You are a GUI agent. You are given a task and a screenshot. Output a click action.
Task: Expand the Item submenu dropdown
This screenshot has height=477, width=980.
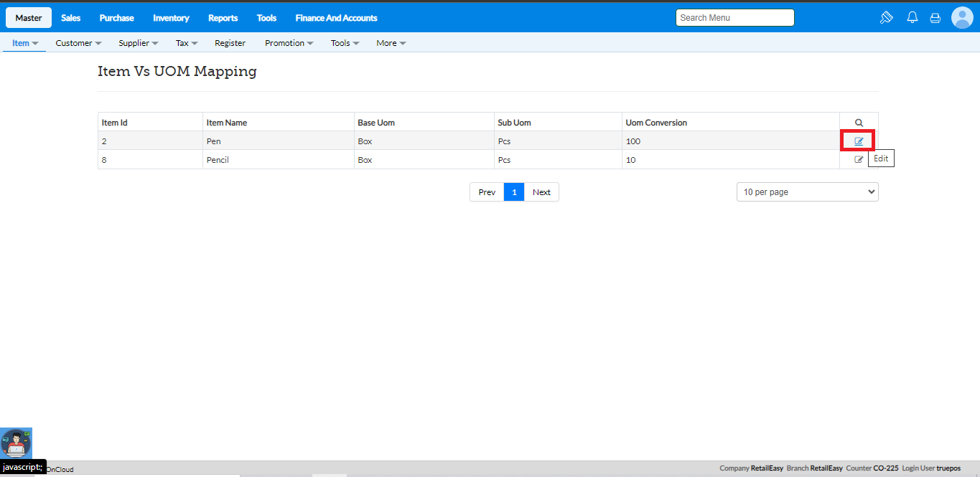(x=25, y=43)
